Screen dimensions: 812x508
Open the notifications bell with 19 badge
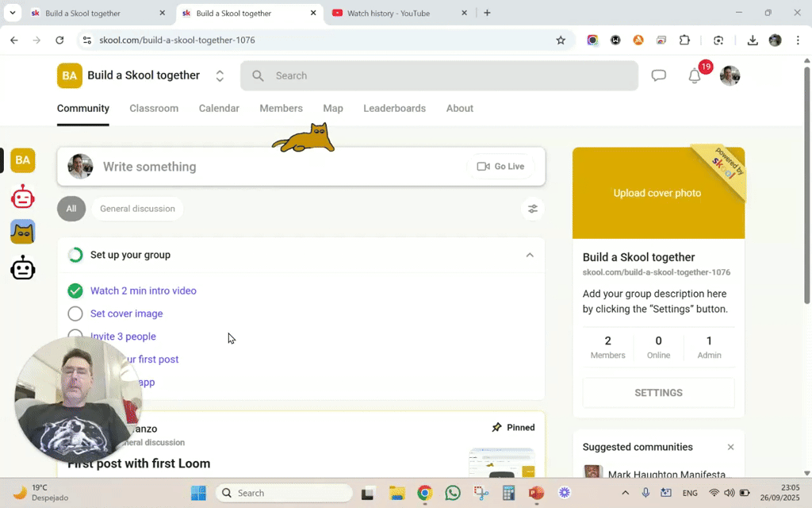pyautogui.click(x=695, y=76)
